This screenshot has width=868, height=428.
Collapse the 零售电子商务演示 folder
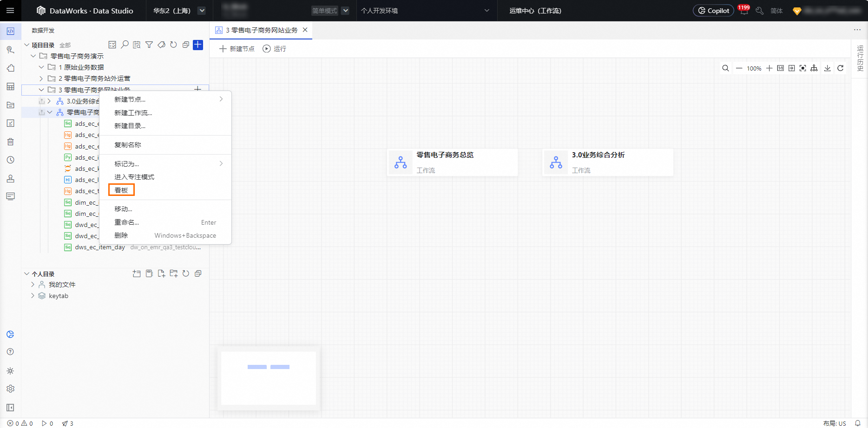point(33,56)
